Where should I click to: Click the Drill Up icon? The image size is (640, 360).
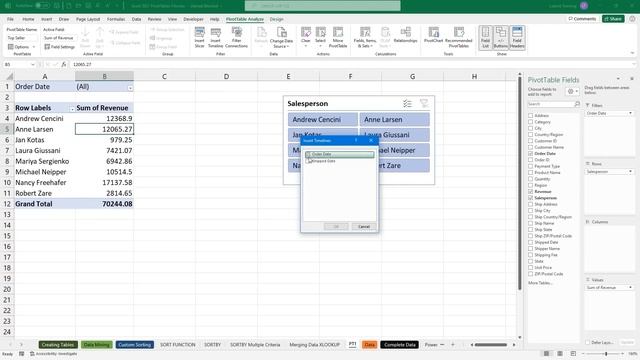(100, 38)
